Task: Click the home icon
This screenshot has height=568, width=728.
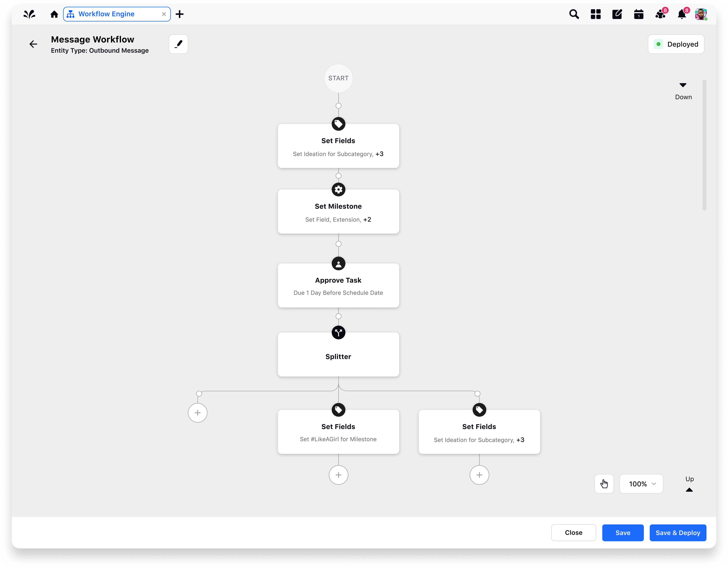Action: [54, 14]
